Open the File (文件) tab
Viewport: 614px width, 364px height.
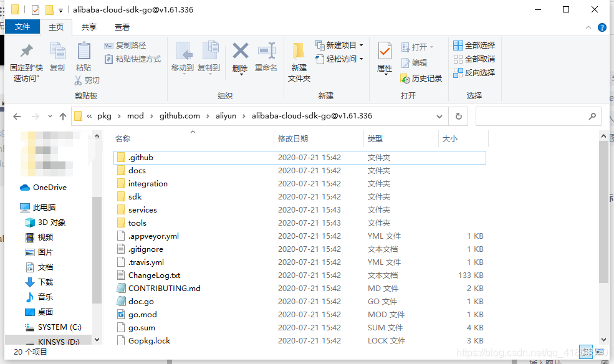(22, 27)
